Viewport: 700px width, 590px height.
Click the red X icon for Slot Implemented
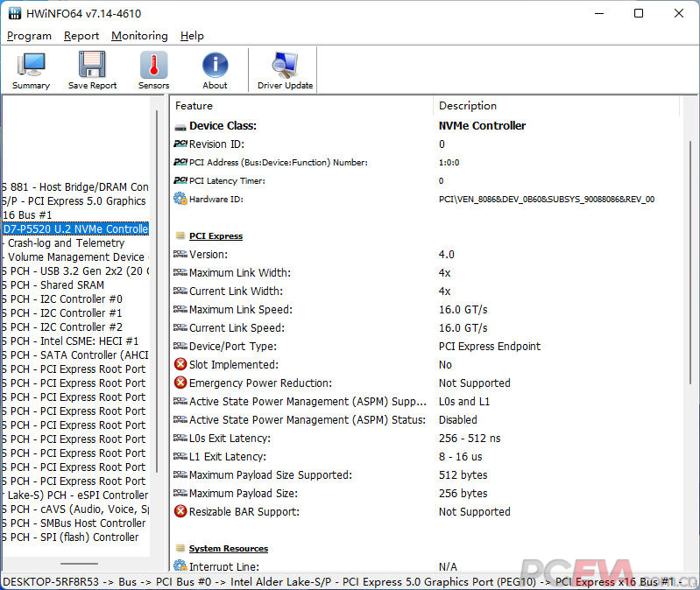click(180, 364)
